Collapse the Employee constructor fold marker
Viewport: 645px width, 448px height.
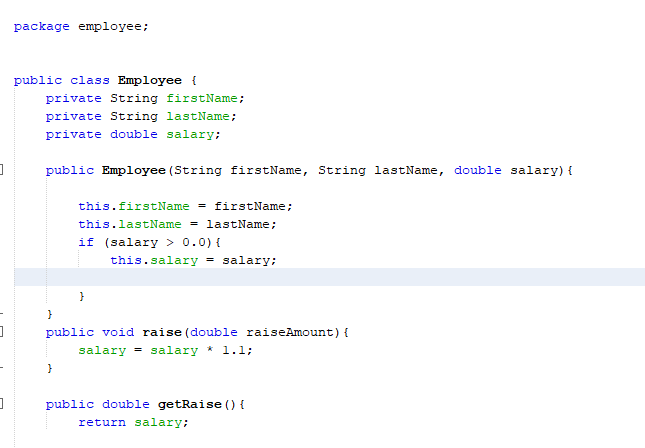[1, 169]
